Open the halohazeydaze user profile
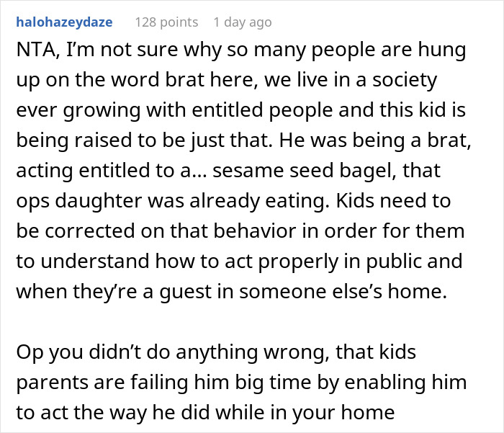Screen dimensions: 504x433 pyautogui.click(x=64, y=22)
